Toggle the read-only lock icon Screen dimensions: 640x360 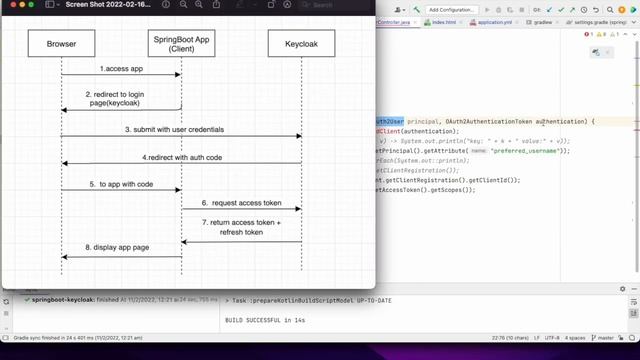click(x=621, y=338)
